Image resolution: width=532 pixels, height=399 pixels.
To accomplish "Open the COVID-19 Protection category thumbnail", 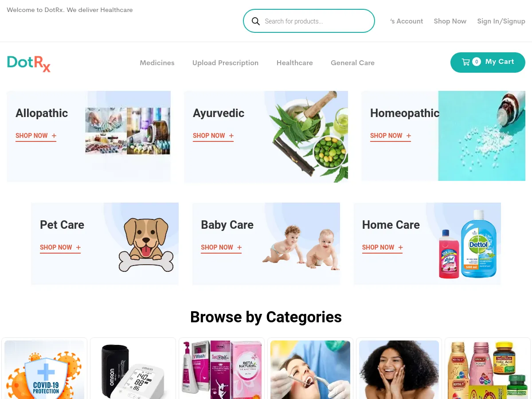I will (x=44, y=370).
